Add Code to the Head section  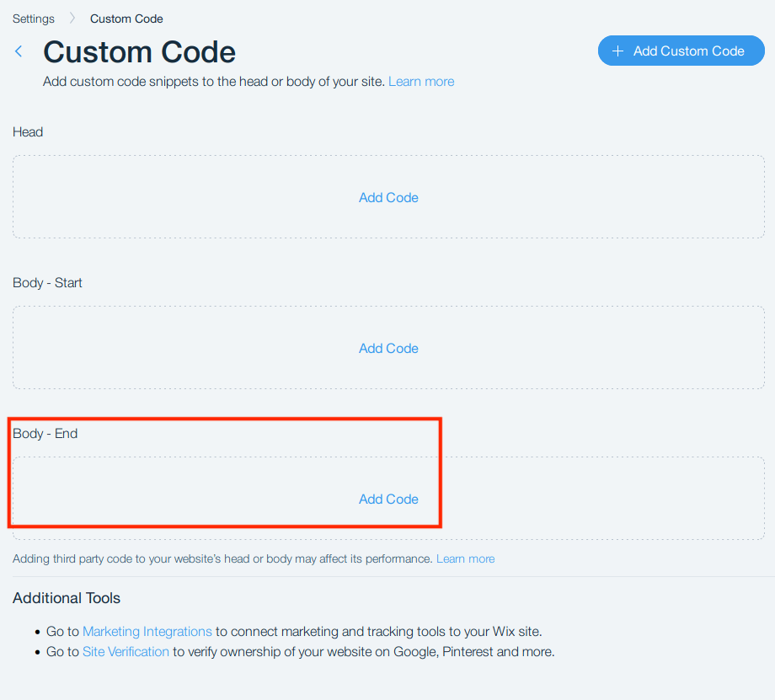[x=388, y=198]
